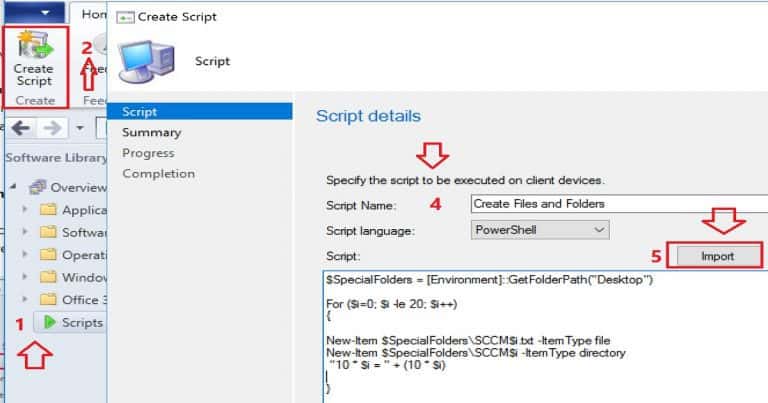768x403 pixels.
Task: Navigate back with the left arrow
Action: [21, 128]
